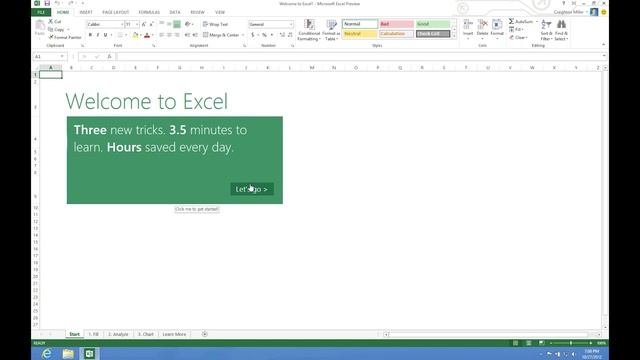640x360 pixels.
Task: Center text horizontally in Alignment group
Action: coord(169,35)
